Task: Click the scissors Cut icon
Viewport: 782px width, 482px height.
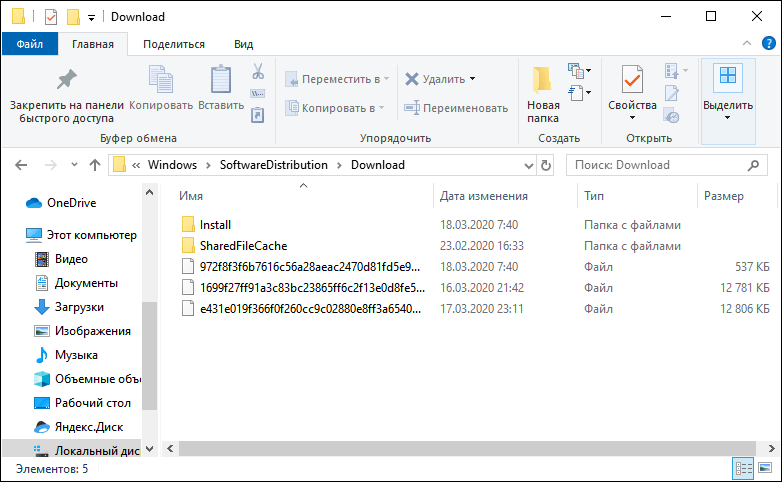Action: click(x=258, y=71)
